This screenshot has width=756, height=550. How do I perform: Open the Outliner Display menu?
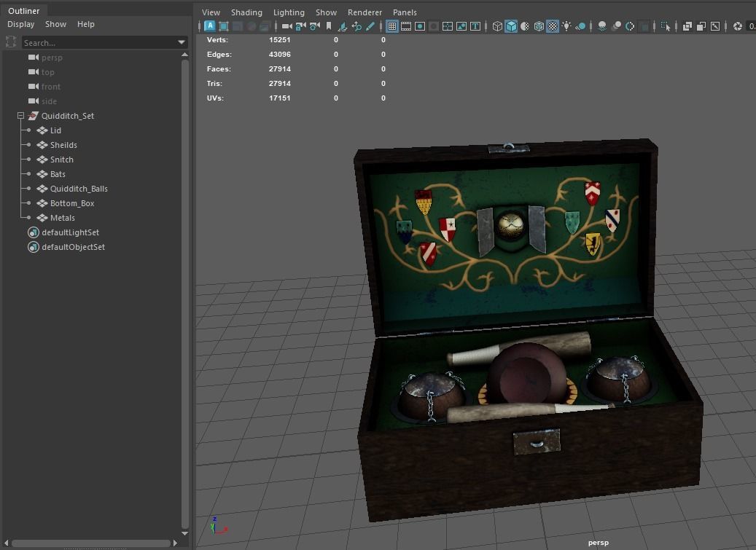tap(20, 24)
